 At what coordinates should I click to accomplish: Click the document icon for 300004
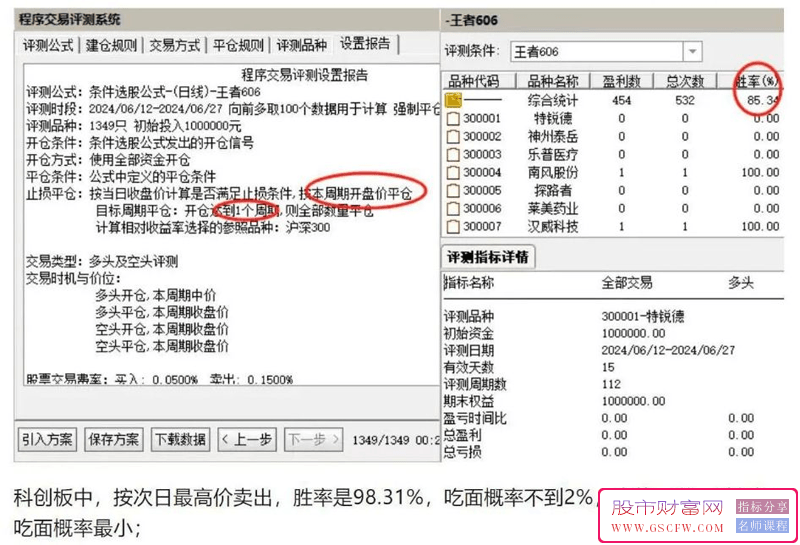[453, 172]
